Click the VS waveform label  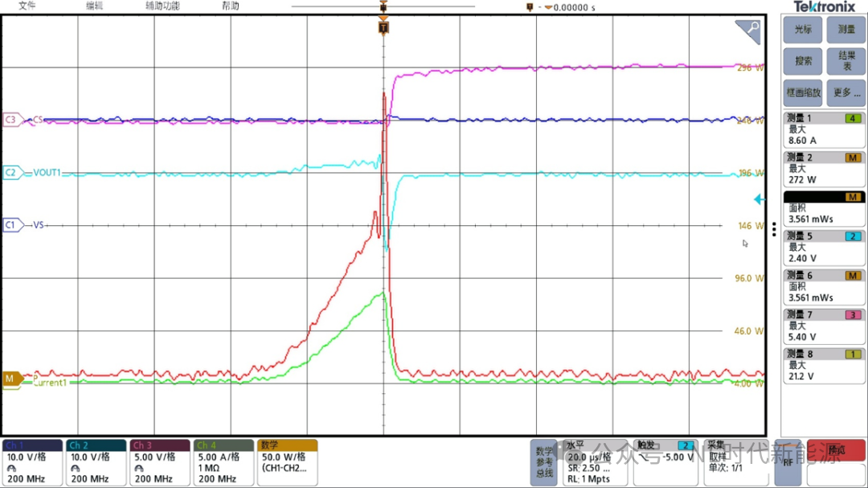(39, 225)
